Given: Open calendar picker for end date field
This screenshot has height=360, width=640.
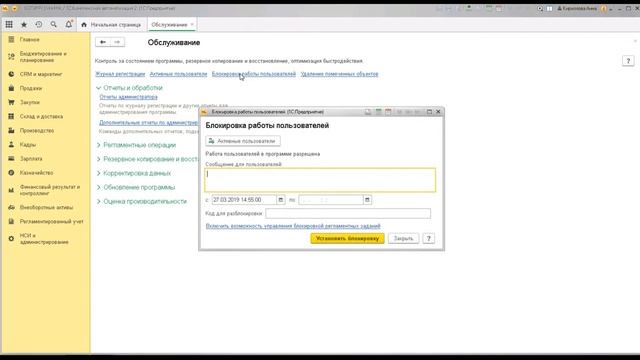Looking at the screenshot, I should (367, 200).
